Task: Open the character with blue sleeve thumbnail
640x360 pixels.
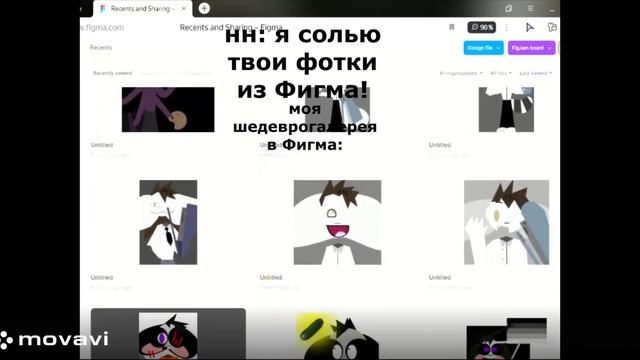Action: pos(507,222)
